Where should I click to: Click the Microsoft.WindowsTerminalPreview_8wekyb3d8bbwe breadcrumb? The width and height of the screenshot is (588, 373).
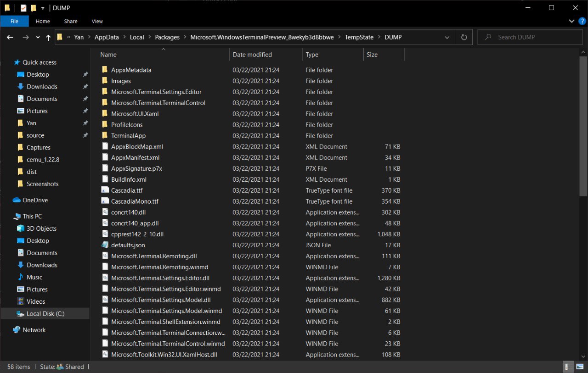click(x=262, y=37)
